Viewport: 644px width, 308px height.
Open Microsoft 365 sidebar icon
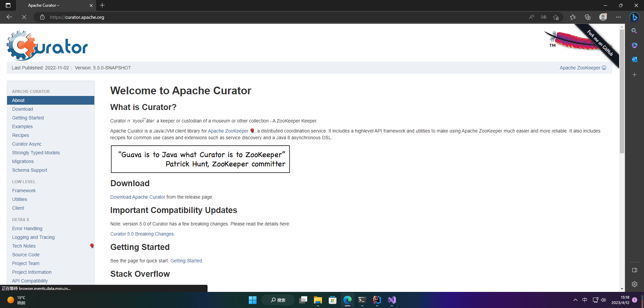(634, 45)
